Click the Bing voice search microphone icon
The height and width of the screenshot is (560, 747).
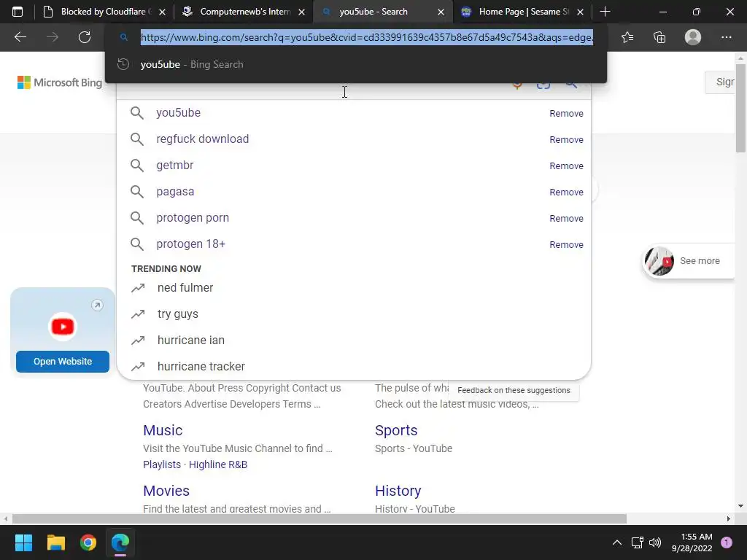click(x=517, y=85)
